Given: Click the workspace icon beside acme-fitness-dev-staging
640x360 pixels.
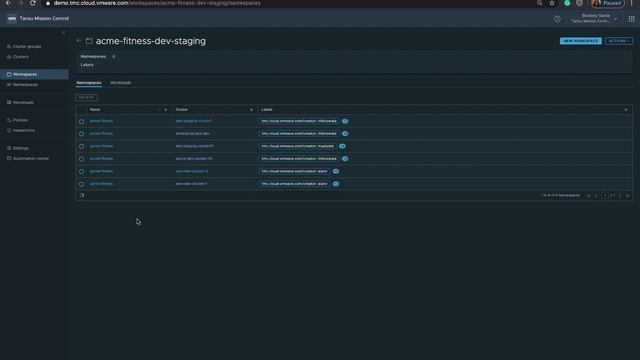Looking at the screenshot, I should coord(89,41).
